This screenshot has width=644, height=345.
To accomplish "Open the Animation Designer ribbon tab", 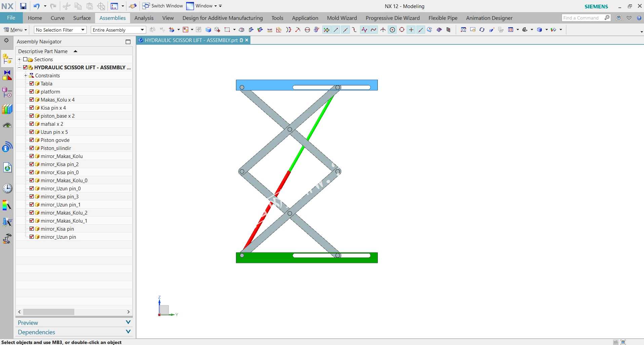I will click(x=489, y=18).
